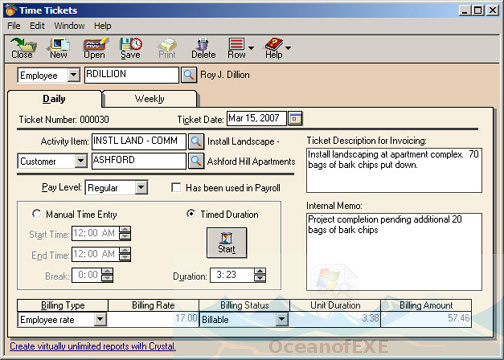The image size is (504, 360).
Task: Open the Edit menu
Action: click(x=37, y=26)
